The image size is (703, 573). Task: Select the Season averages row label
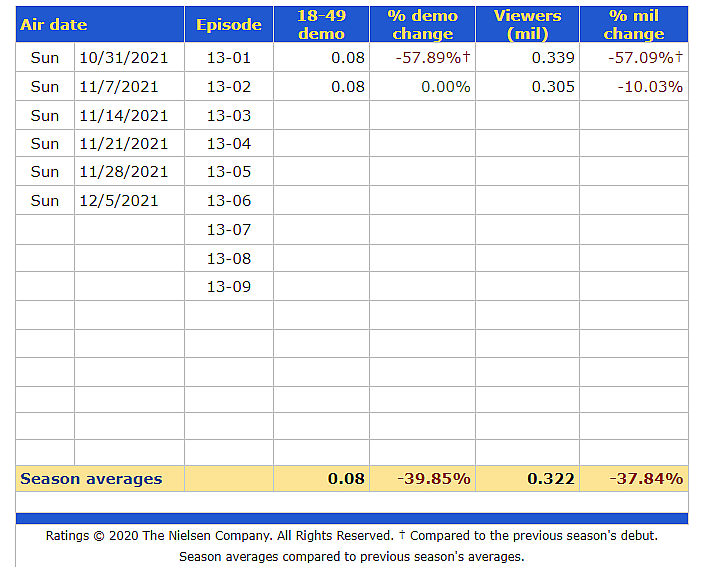click(x=91, y=479)
